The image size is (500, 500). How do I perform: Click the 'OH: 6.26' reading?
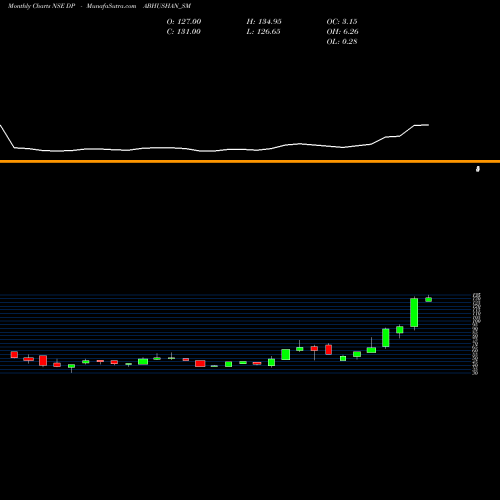coord(342,31)
